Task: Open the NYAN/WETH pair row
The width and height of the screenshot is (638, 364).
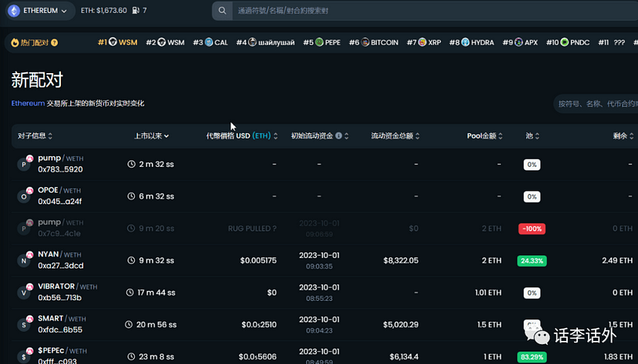Action: point(324,260)
